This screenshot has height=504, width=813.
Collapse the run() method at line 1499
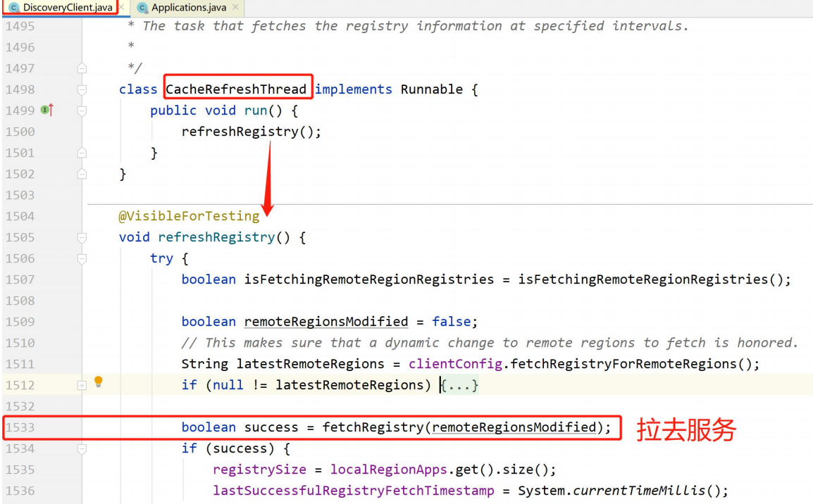(x=82, y=111)
